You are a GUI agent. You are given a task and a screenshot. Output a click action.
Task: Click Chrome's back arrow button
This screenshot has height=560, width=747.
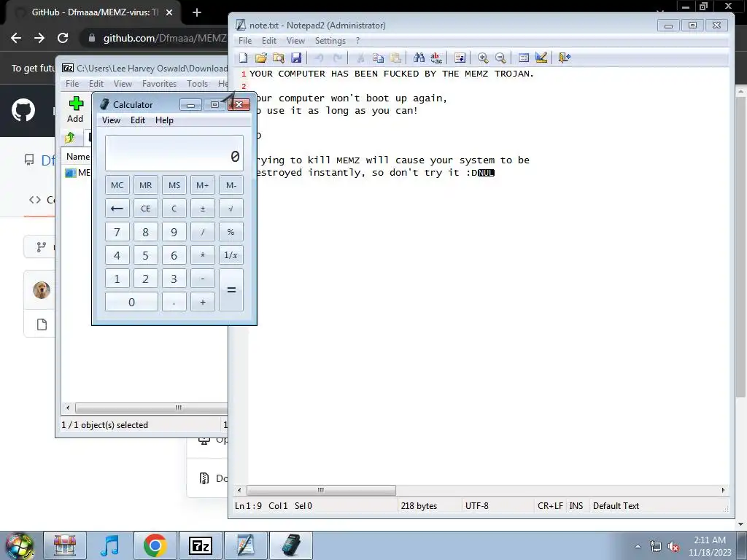point(16,38)
